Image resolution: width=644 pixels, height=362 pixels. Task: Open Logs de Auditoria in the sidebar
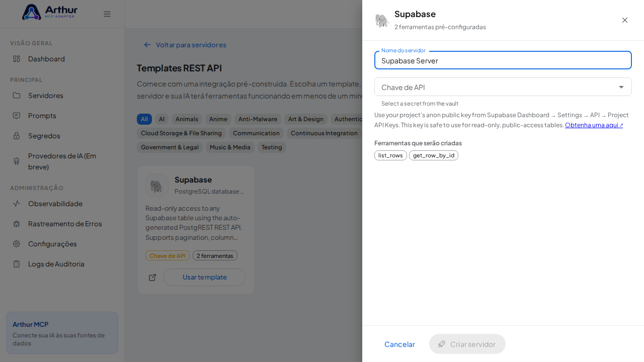62,264
